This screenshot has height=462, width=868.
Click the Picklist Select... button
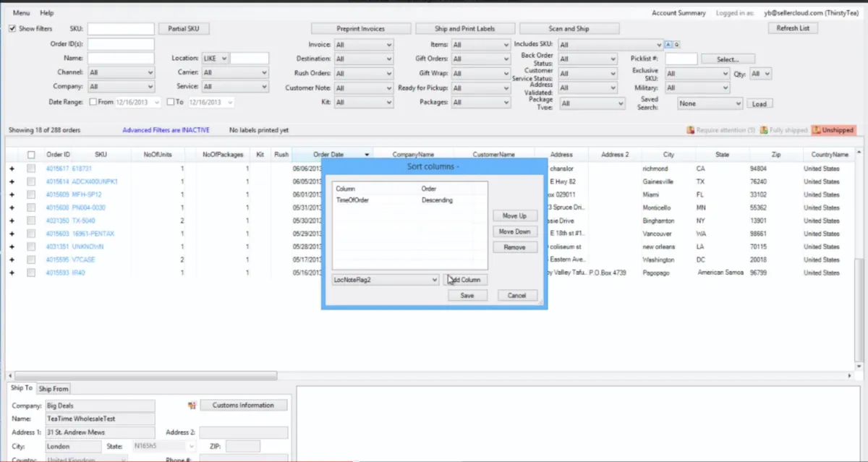click(728, 59)
